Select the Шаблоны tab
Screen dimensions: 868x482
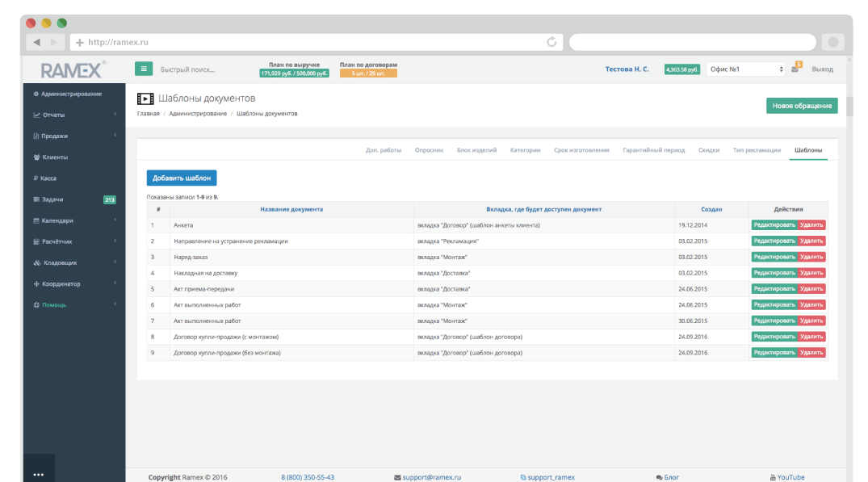coord(808,150)
